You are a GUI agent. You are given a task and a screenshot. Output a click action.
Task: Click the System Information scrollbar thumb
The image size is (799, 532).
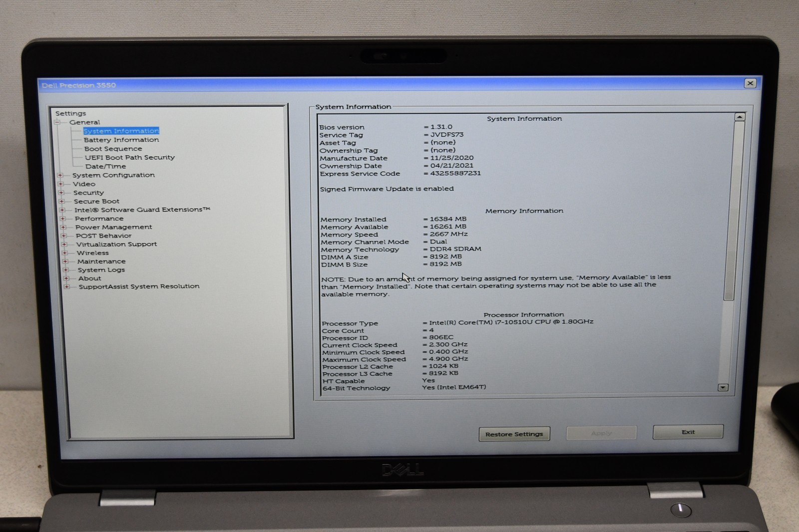point(734,211)
